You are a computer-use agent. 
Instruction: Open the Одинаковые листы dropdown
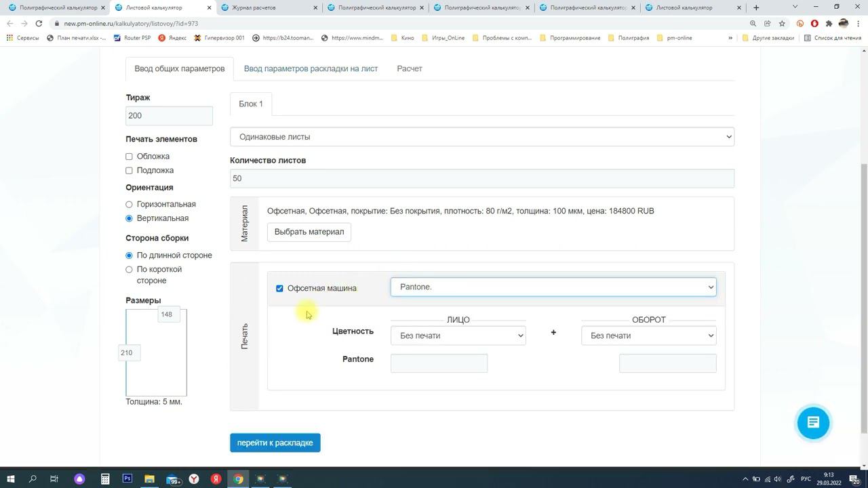coord(482,137)
